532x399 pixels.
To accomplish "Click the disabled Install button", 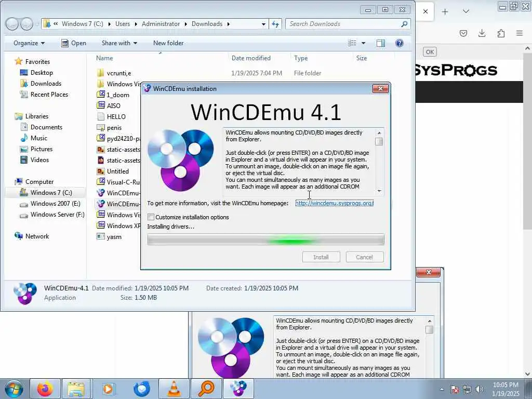I will coord(321,257).
